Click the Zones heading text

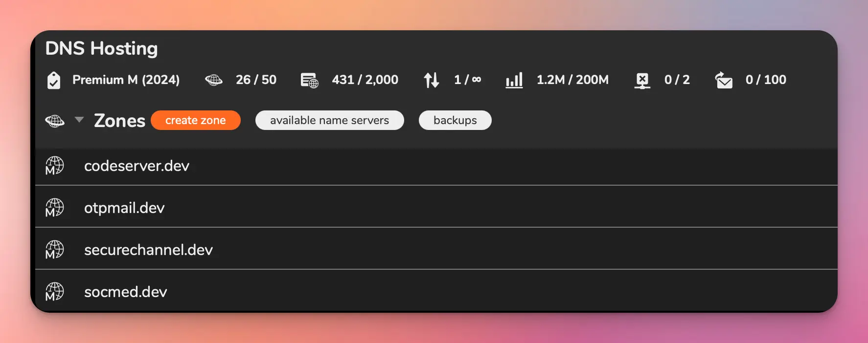pos(119,121)
